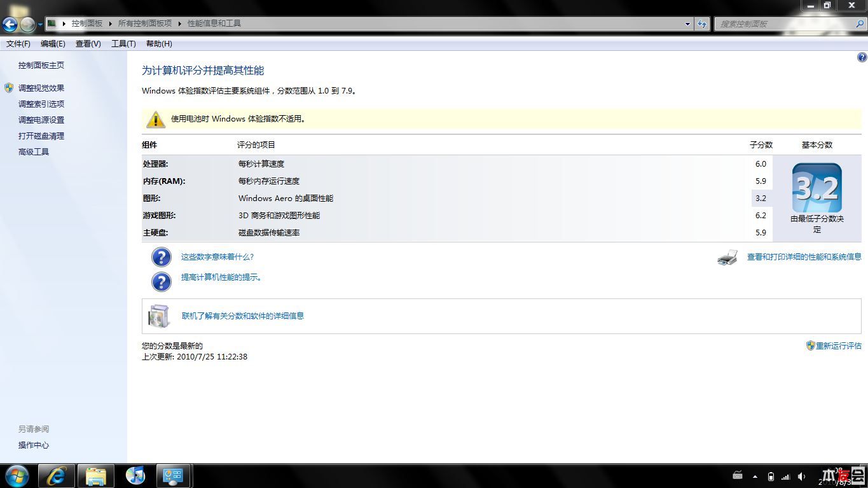Open 打开磁盘清理 link
This screenshot has height=488, width=868.
[x=41, y=136]
